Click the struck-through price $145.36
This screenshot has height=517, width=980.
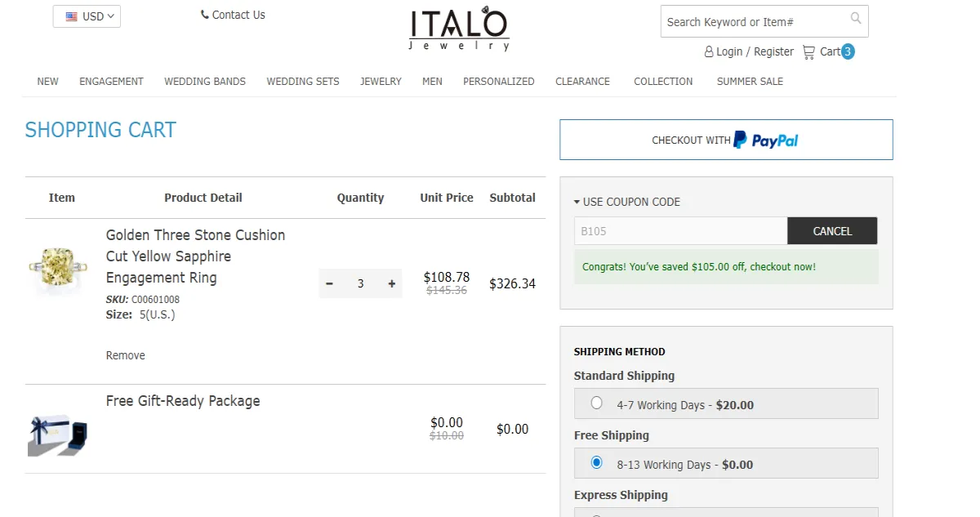447,290
